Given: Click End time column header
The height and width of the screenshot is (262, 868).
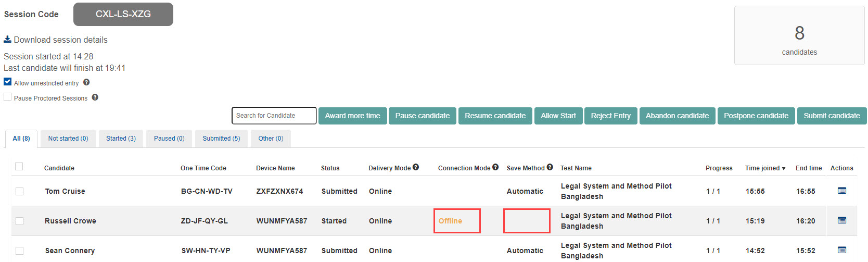Looking at the screenshot, I should point(809,168).
